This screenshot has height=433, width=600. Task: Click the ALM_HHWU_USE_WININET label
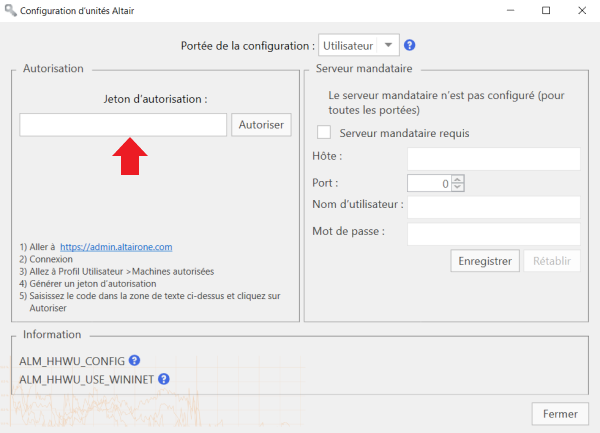point(86,379)
